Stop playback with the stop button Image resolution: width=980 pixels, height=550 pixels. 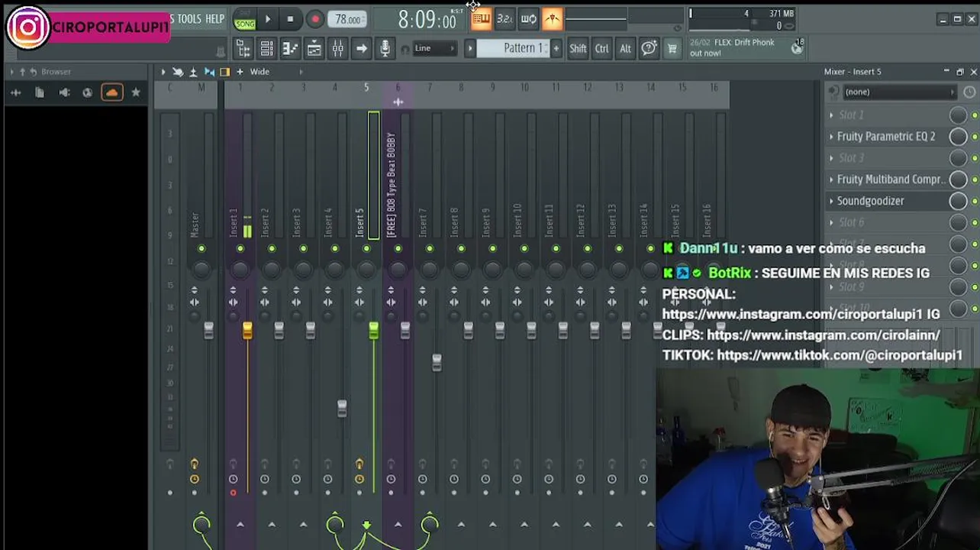tap(290, 19)
